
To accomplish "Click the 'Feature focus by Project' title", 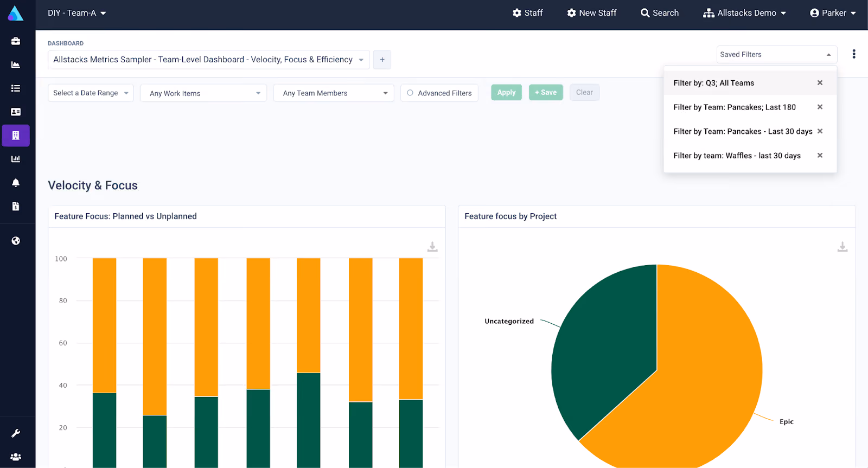I will pyautogui.click(x=510, y=216).
